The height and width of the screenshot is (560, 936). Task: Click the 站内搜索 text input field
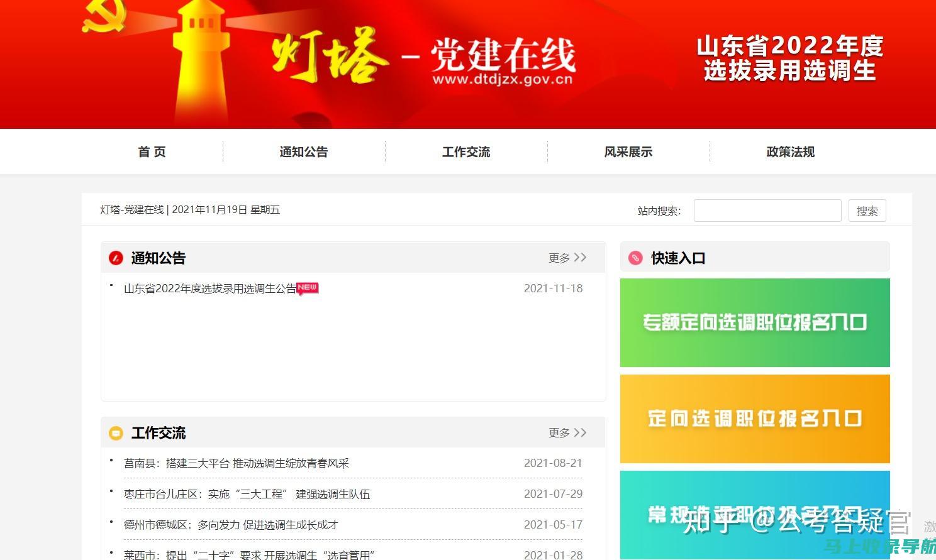(x=767, y=211)
